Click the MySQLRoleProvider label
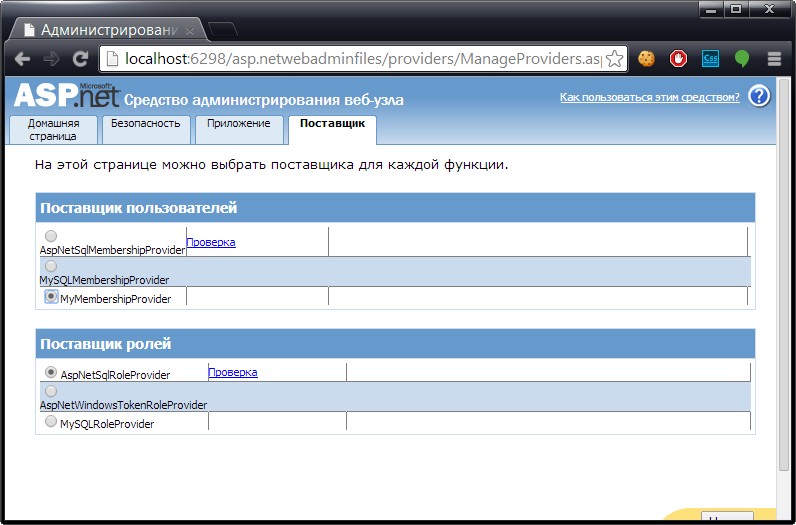Image resolution: width=796 pixels, height=525 pixels. click(x=107, y=424)
